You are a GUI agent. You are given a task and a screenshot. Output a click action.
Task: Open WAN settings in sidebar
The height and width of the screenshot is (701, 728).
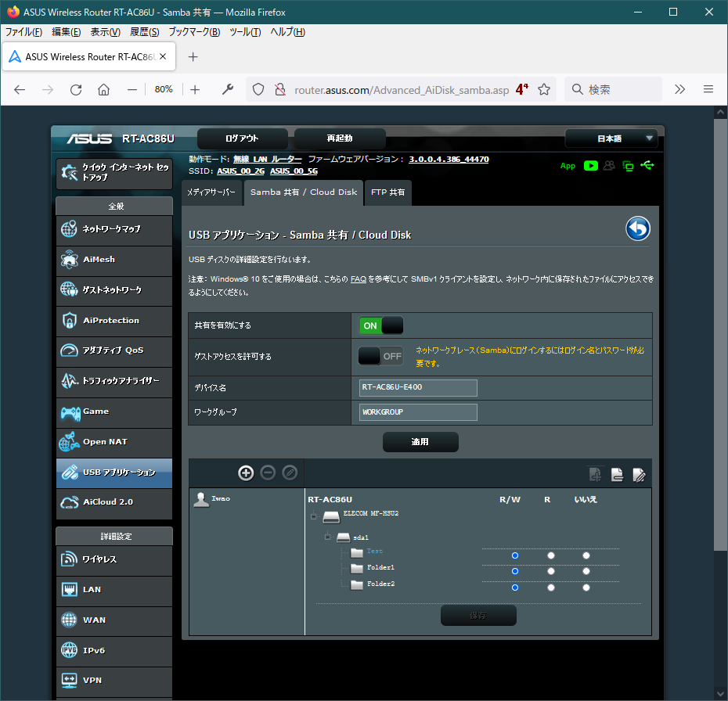coord(114,620)
